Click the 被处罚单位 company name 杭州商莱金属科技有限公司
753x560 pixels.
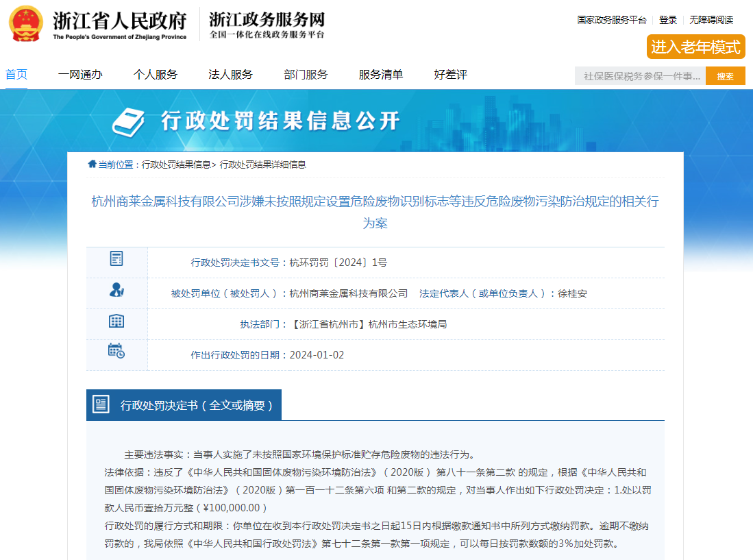point(348,293)
